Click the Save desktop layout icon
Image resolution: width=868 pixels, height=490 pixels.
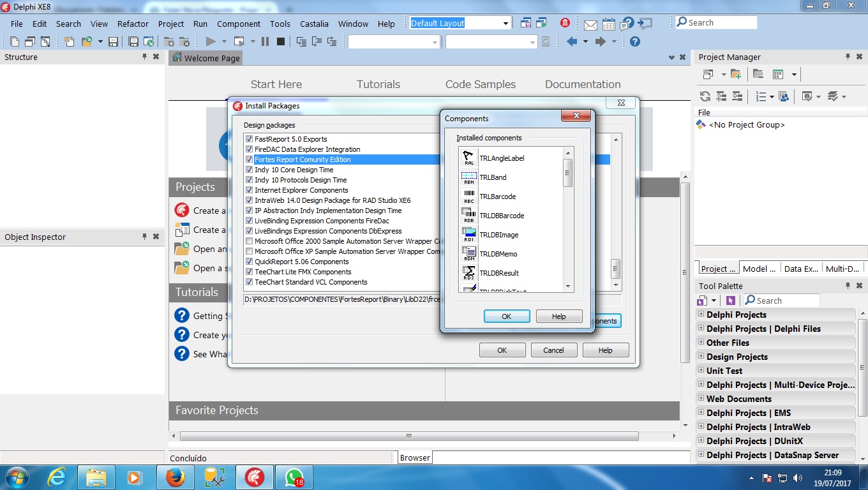(526, 23)
